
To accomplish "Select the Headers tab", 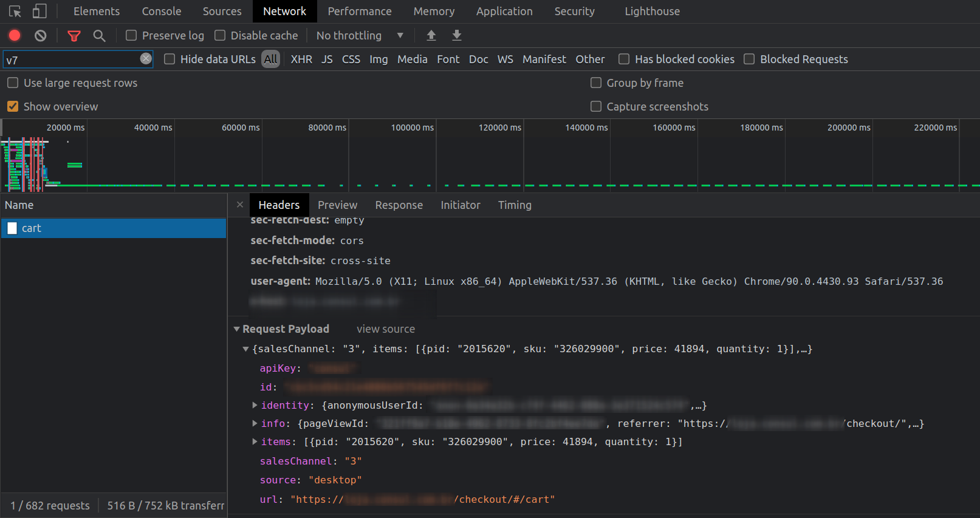I will [x=279, y=205].
